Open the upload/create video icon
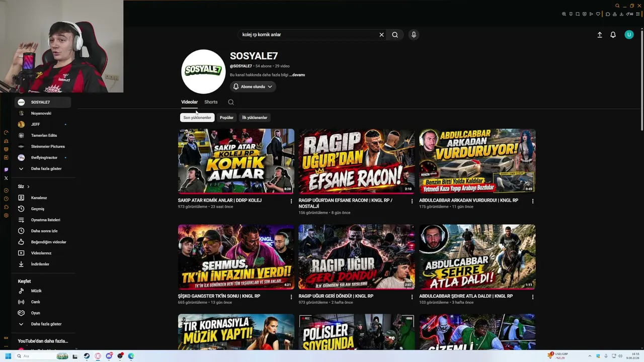Screen dimensions: 644x362 click(600, 35)
